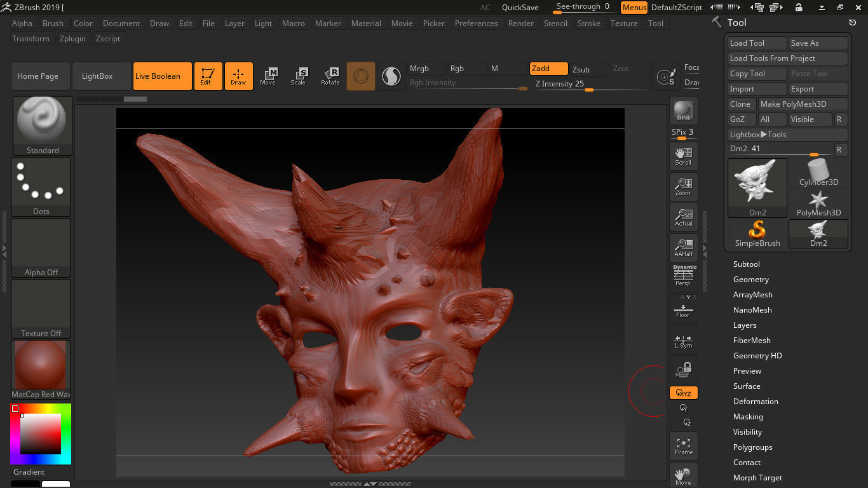This screenshot has width=868, height=488.
Task: Open the Alpha Off selector
Action: pyautogui.click(x=41, y=248)
